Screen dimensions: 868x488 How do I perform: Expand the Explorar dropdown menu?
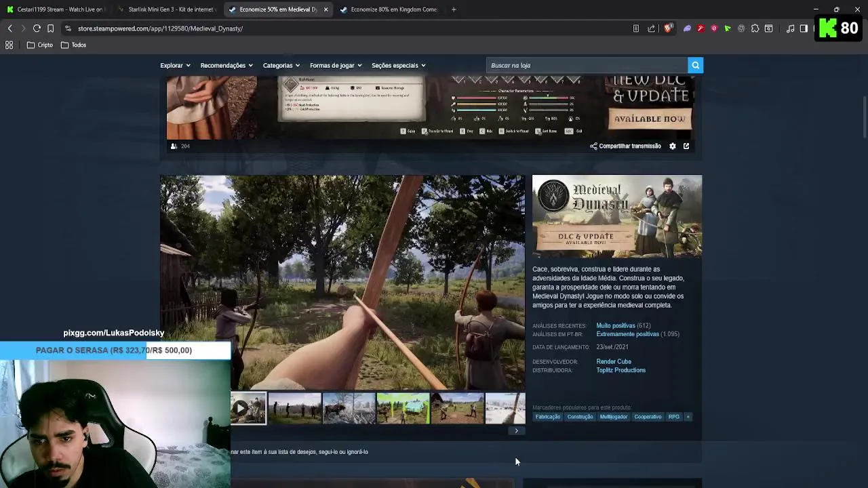click(x=174, y=65)
